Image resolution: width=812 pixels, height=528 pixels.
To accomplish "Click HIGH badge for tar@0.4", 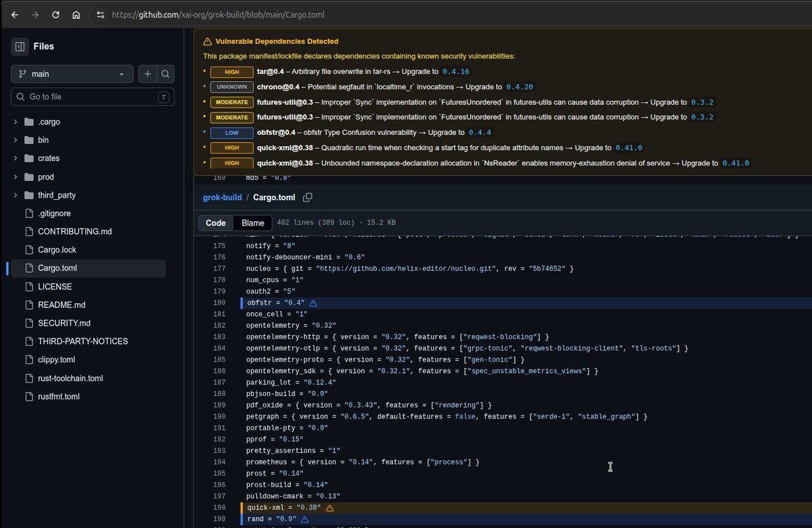I will (x=231, y=72).
